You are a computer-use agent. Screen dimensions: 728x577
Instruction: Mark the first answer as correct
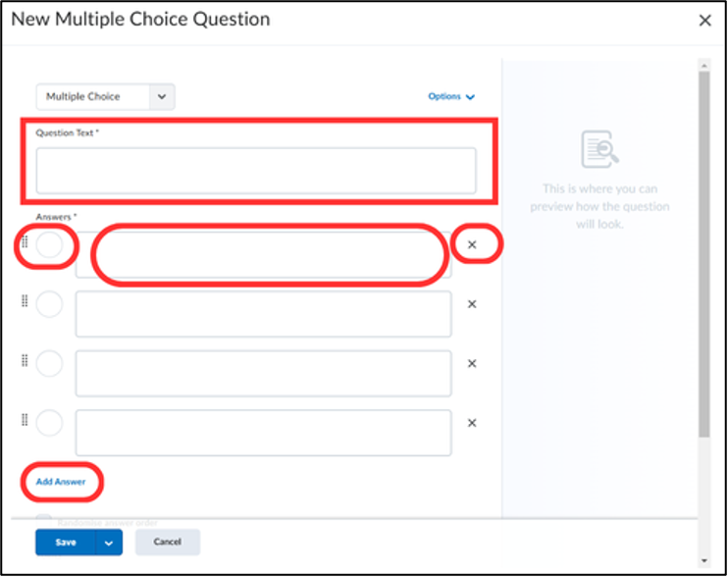point(49,244)
